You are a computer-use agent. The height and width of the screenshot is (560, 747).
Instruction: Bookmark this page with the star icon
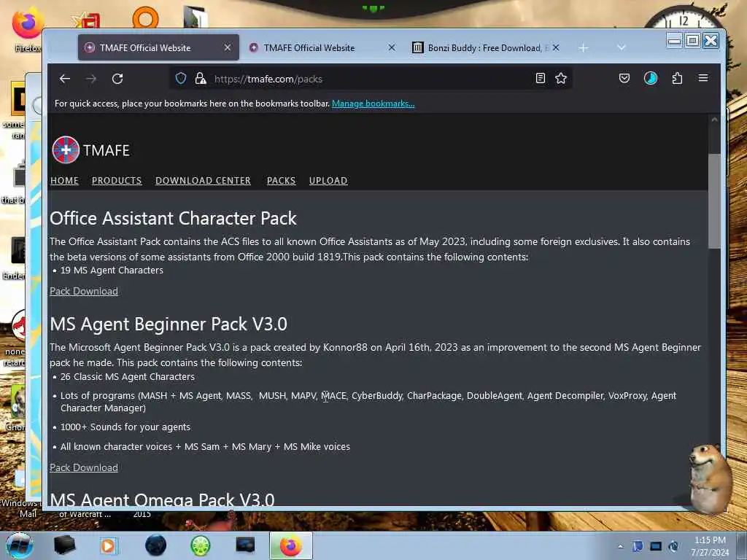tap(561, 78)
